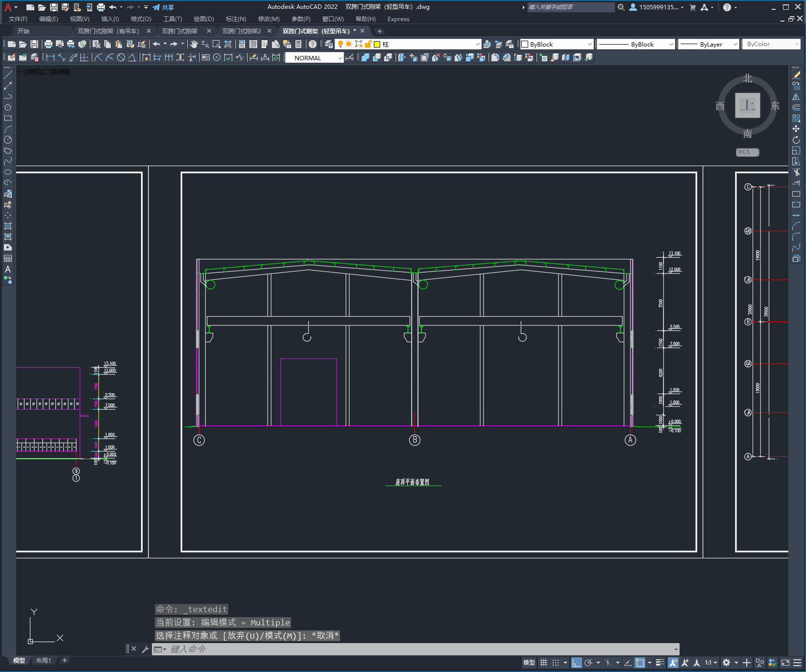Click the white ByBlock color swatch
Viewport: 806px width, 672px height.
coord(525,44)
